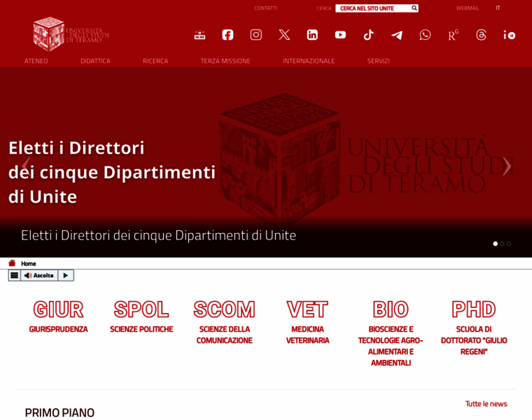
Task: Open the ReadSpeaker menu icon
Action: pos(14,275)
